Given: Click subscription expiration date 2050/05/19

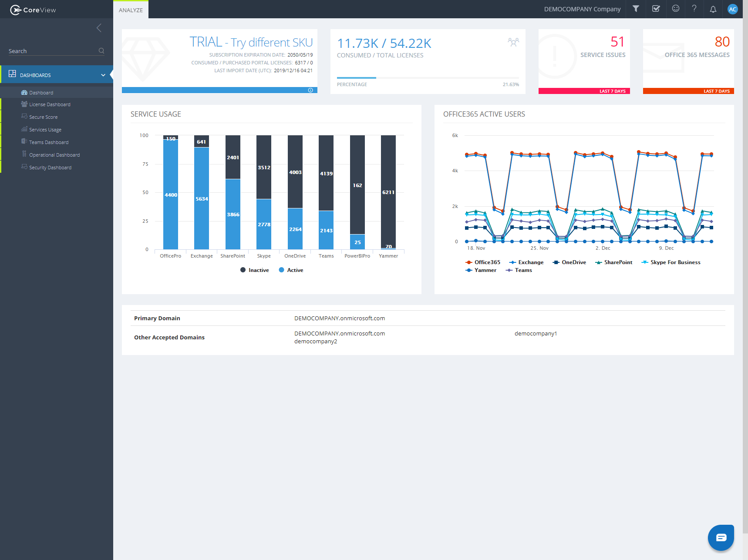Looking at the screenshot, I should tap(300, 55).
